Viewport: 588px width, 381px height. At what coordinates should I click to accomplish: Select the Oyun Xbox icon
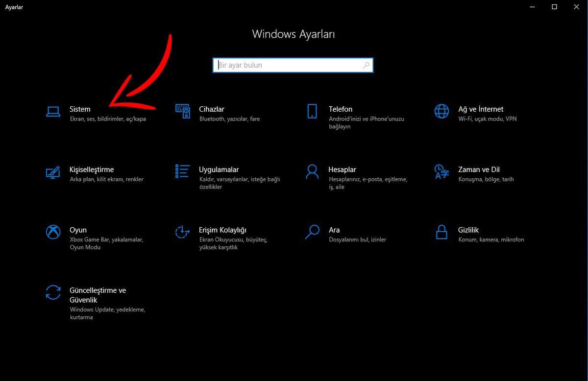coord(53,233)
